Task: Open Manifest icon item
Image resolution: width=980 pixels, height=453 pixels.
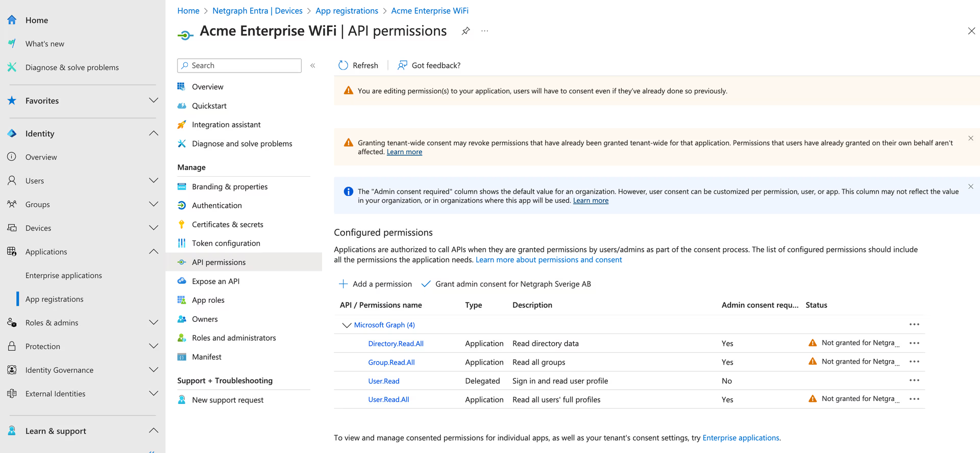Action: 182,357
